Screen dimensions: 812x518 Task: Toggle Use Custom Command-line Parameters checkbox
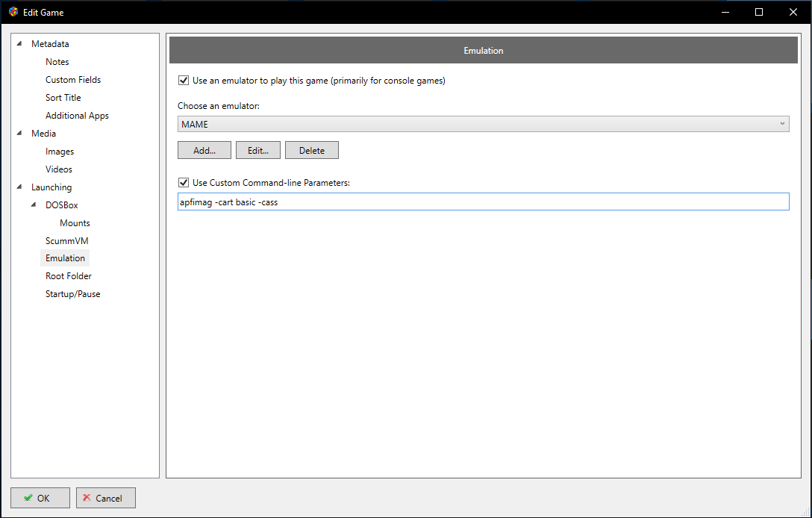coord(184,182)
